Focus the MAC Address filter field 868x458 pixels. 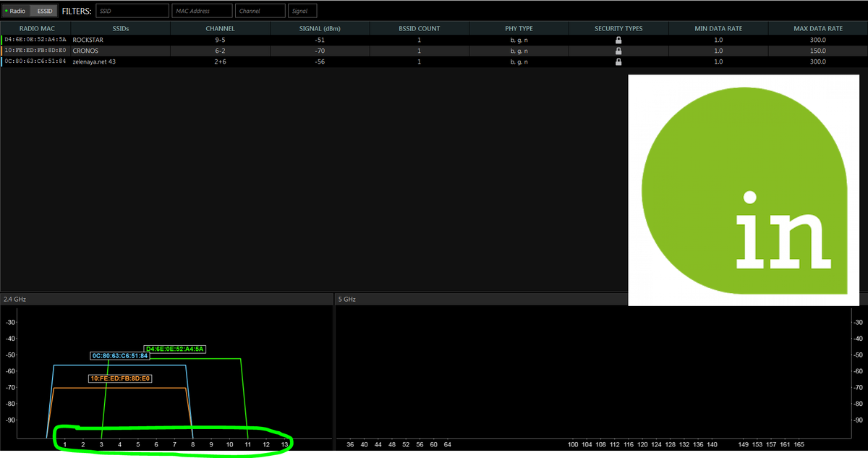pos(202,11)
